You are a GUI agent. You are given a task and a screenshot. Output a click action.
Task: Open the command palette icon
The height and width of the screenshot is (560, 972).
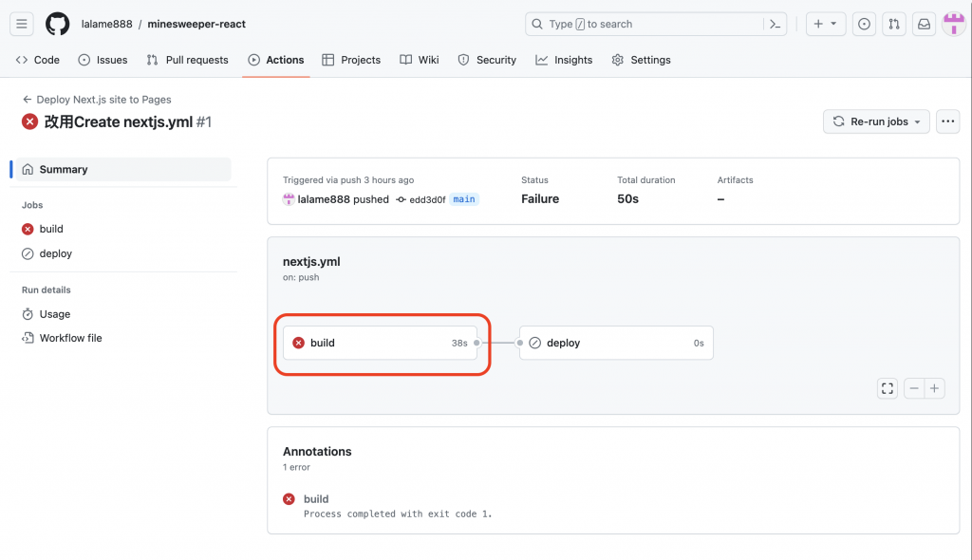point(776,24)
